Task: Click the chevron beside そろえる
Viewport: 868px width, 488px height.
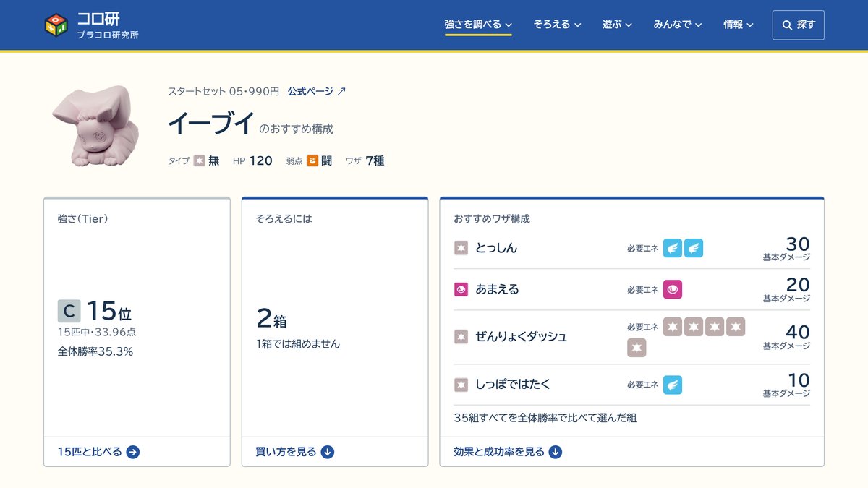Action: 578,25
